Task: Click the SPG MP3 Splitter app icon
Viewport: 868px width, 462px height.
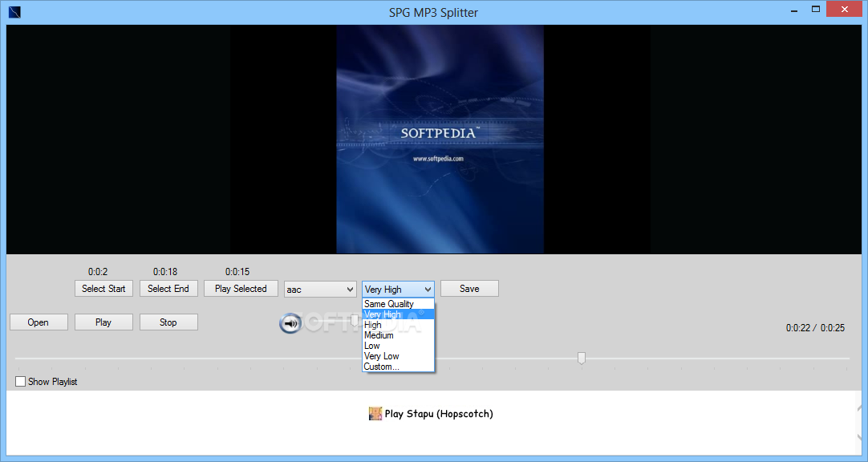Action: [x=15, y=11]
